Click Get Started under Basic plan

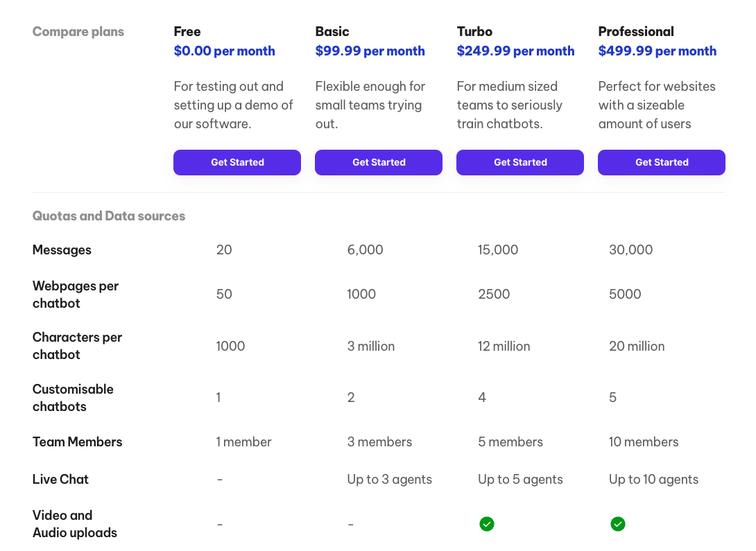(x=379, y=162)
